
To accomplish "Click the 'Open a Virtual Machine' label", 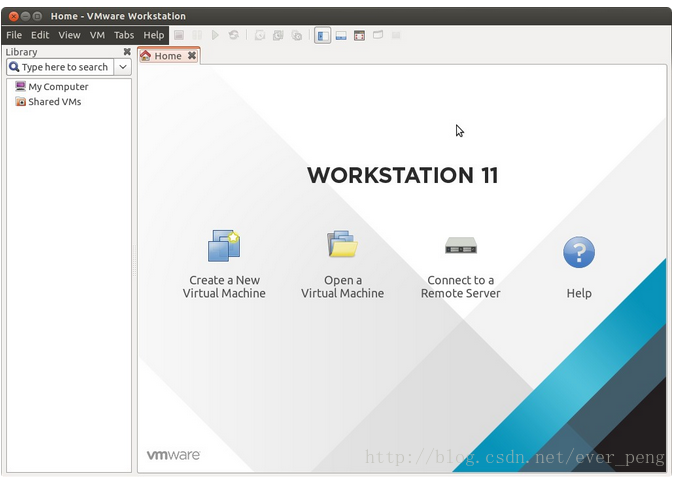I will [343, 287].
